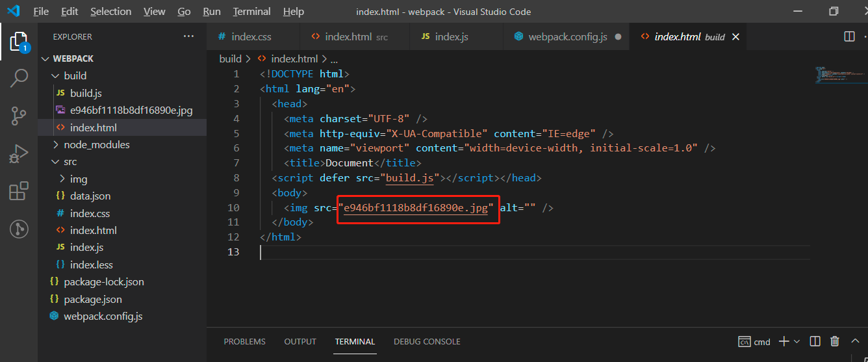
Task: Close the build index.html tab
Action: point(735,37)
